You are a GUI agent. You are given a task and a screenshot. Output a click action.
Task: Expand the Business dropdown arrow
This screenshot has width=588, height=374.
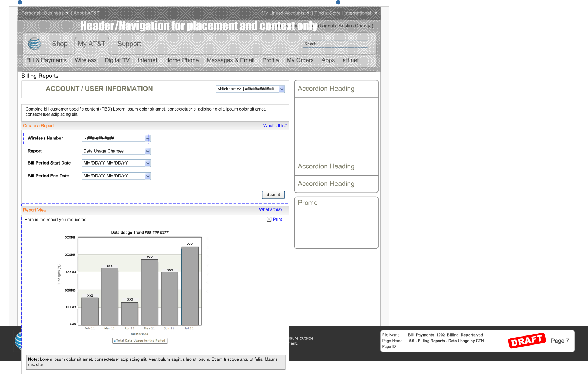click(x=67, y=13)
